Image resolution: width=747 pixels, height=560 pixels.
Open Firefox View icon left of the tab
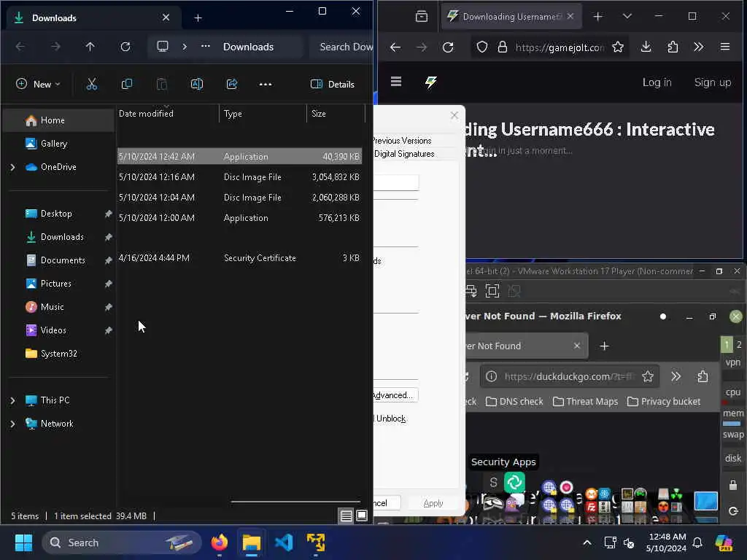click(x=422, y=17)
